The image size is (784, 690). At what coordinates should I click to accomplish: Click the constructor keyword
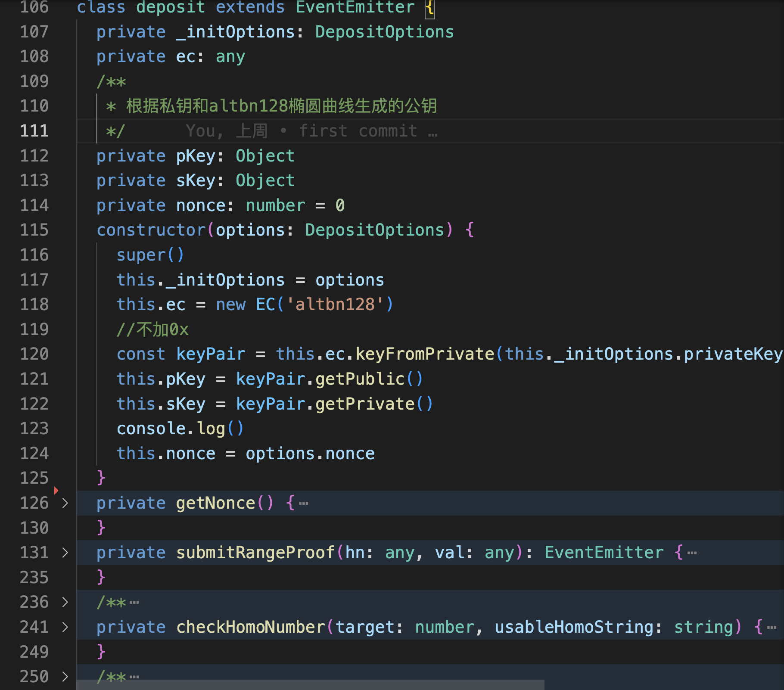pos(151,230)
